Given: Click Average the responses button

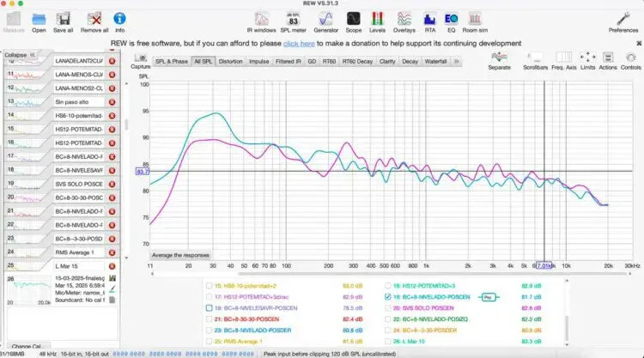Looking at the screenshot, I should click(180, 255).
